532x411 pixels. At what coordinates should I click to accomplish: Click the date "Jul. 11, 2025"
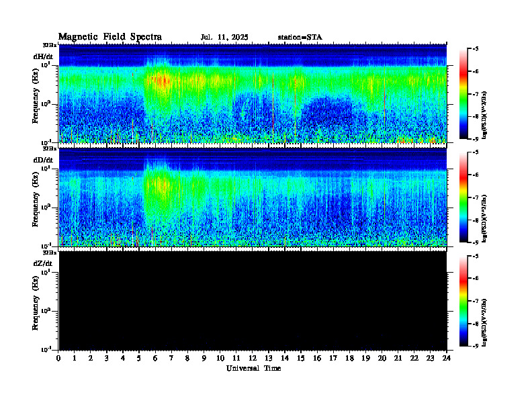(x=224, y=38)
